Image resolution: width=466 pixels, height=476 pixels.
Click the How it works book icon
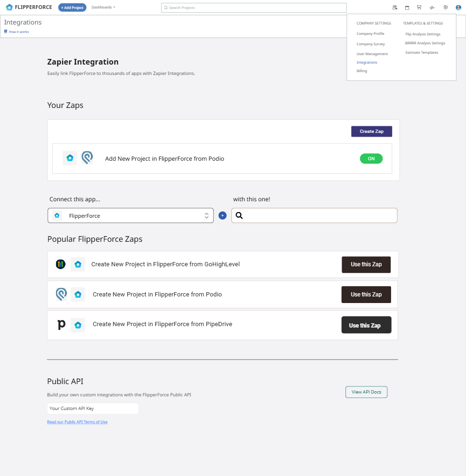[6, 32]
